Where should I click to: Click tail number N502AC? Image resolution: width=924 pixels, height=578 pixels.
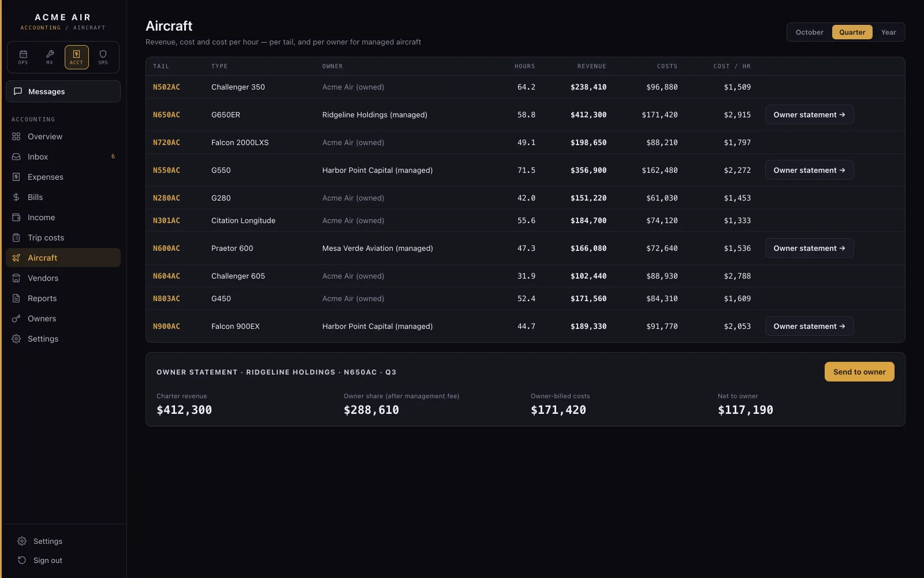(x=166, y=87)
